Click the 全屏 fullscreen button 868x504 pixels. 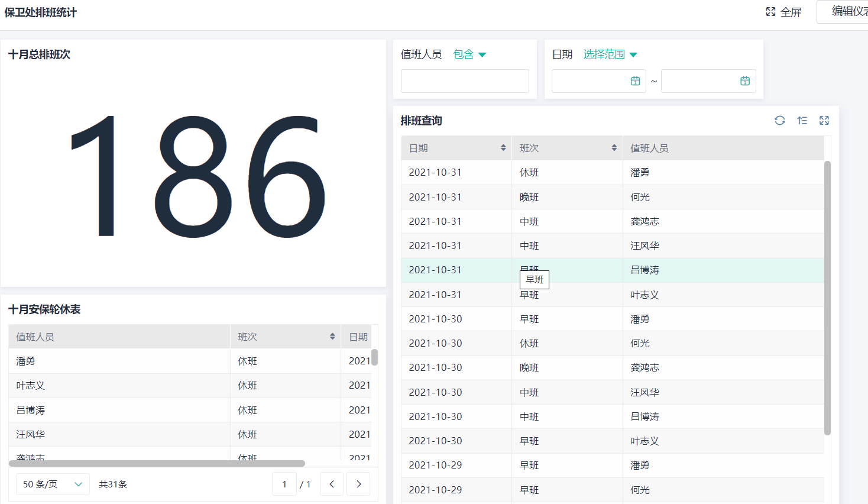coord(783,12)
